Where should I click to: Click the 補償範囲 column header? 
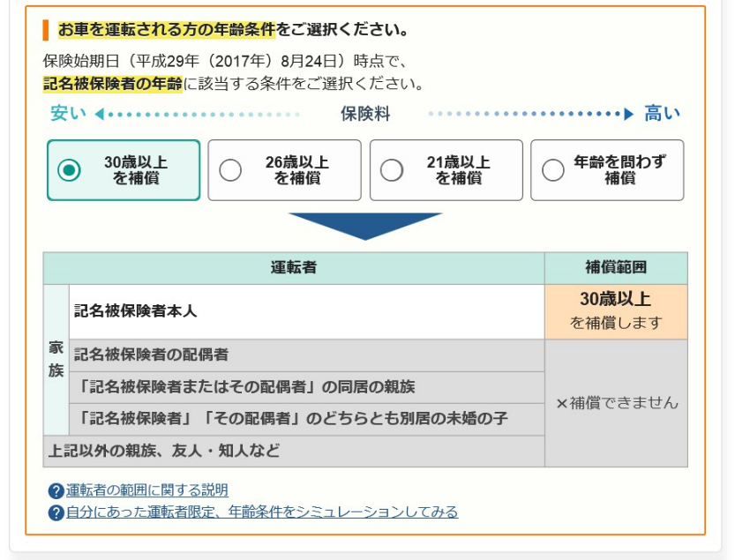tap(616, 268)
